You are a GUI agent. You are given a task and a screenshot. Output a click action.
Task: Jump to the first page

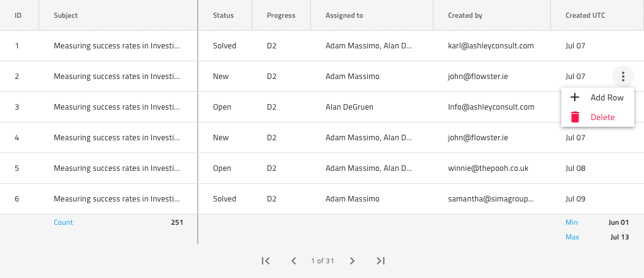click(266, 261)
